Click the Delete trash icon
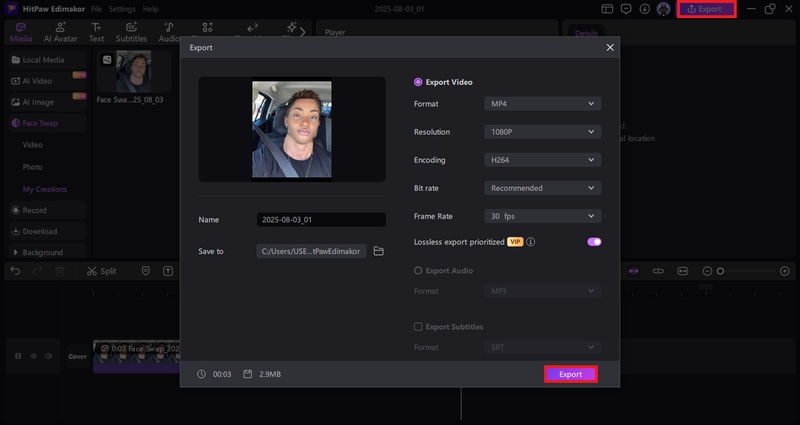 [60, 271]
